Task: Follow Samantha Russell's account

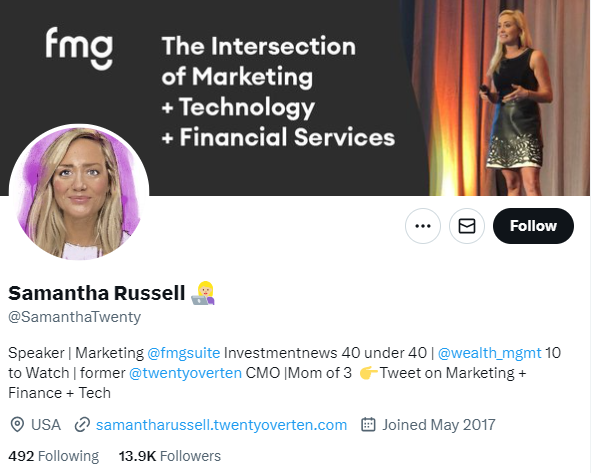Action: pyautogui.click(x=533, y=226)
